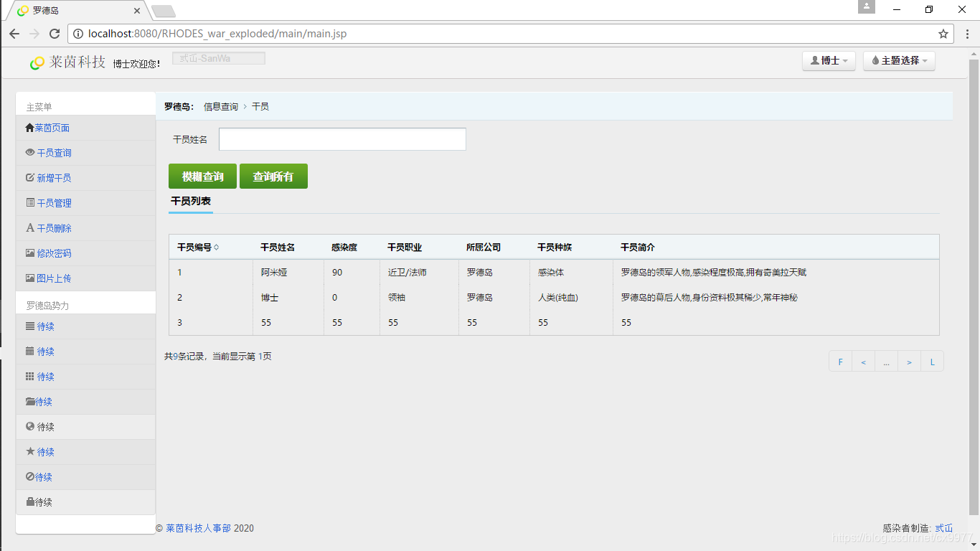
Task: Click the 干员简介 column header
Action: 638,248
